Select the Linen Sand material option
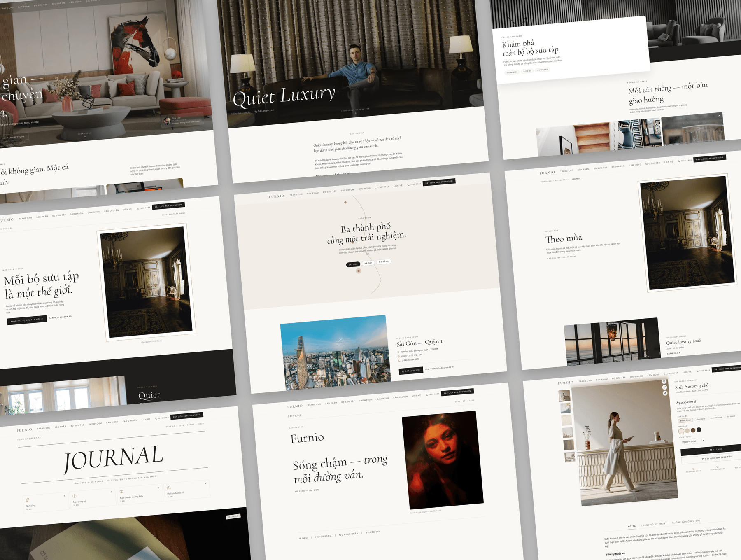Image resolution: width=741 pixels, height=560 pixels. 701,419
